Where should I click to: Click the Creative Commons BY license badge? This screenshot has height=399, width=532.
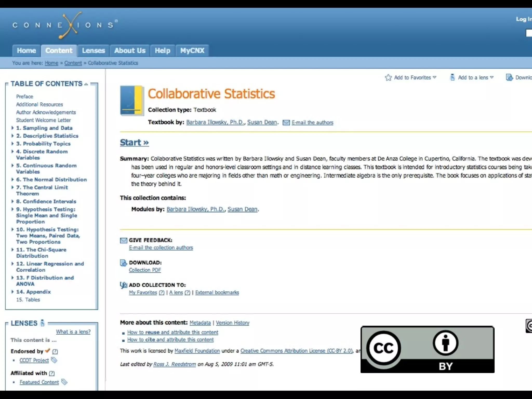click(x=427, y=350)
